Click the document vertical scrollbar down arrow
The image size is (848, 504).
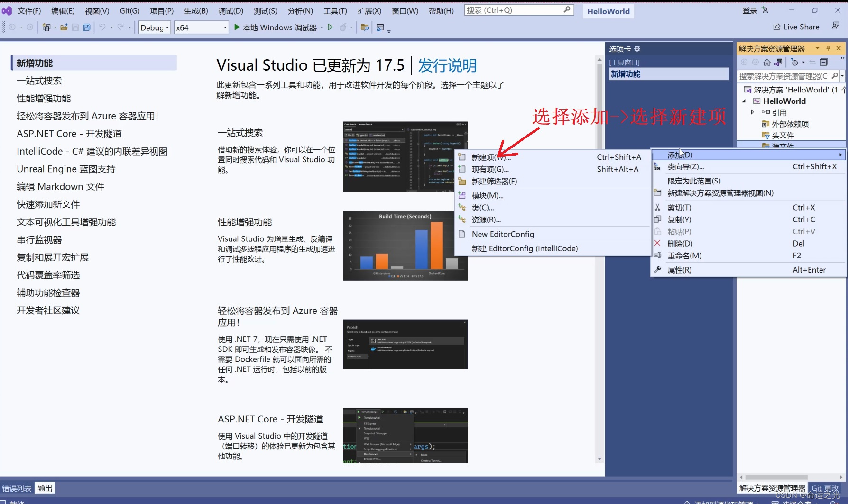click(x=599, y=459)
